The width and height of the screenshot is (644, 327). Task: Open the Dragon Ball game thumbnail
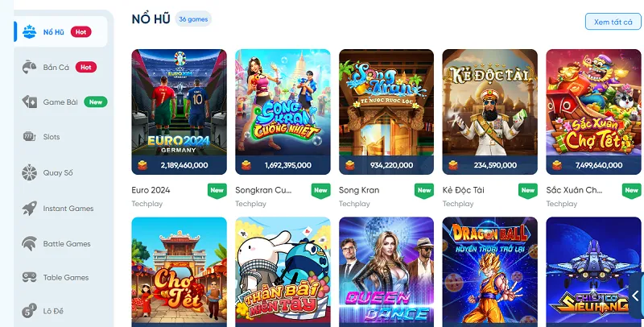click(489, 272)
